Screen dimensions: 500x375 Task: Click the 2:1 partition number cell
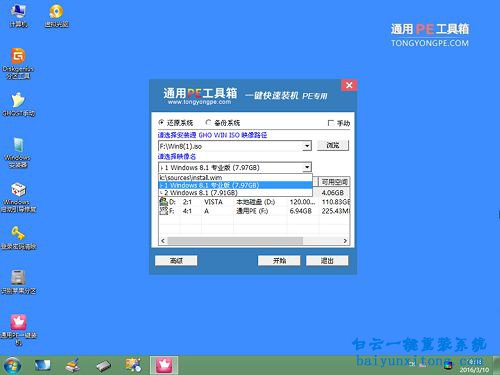187,202
